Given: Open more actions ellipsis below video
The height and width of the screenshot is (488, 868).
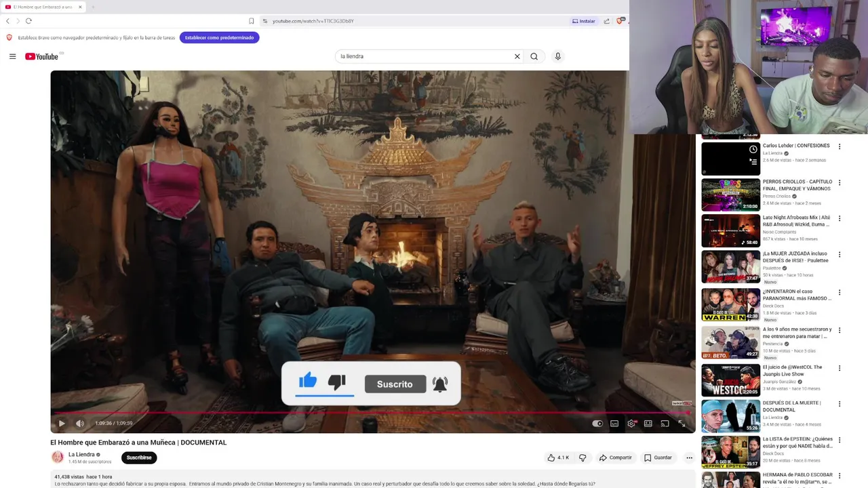Looking at the screenshot, I should pos(689,457).
